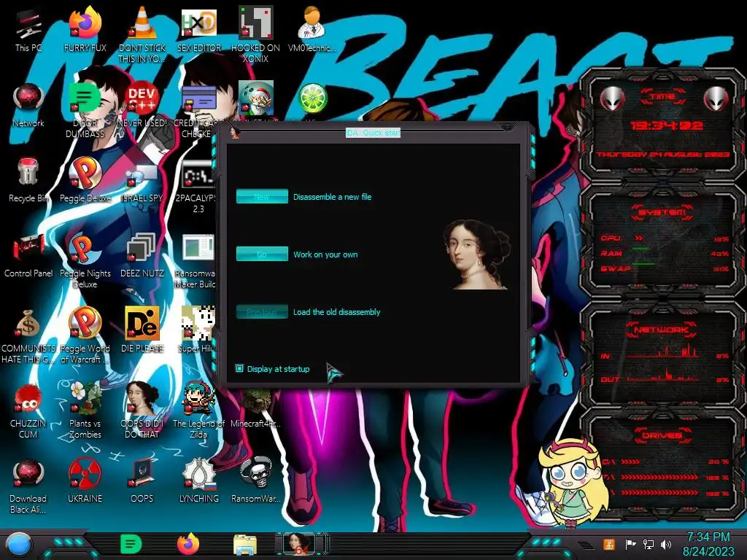Select the lime slice desktop icon
This screenshot has height=560, width=747.
coord(312,99)
